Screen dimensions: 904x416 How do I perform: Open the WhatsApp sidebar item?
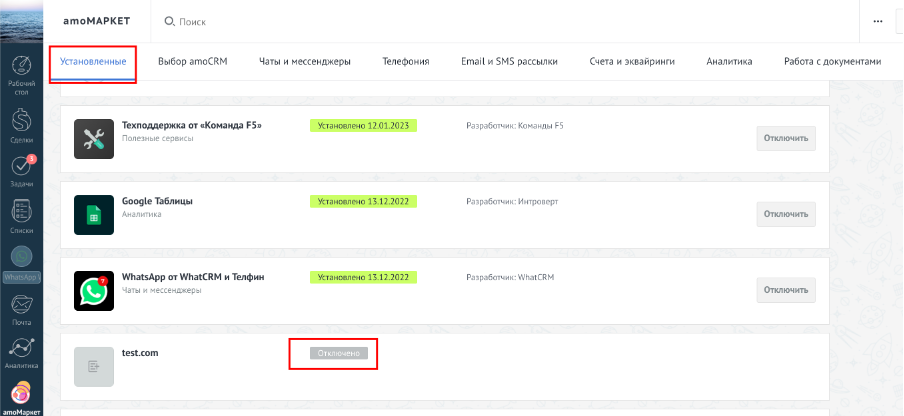pos(21,264)
